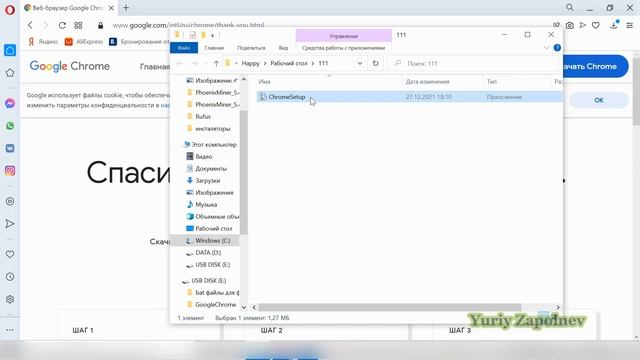Open Instagram in the Opera sidebar
Viewport: 640px width, 360px height.
pos(10,171)
